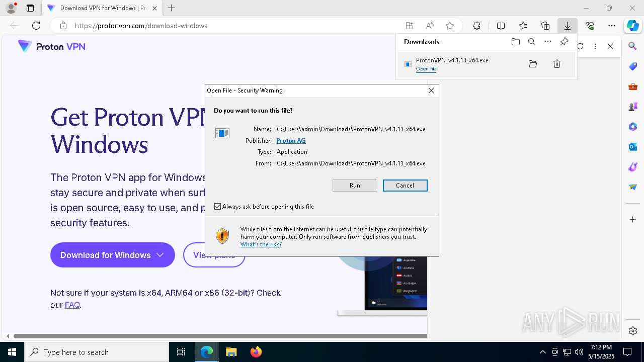The width and height of the screenshot is (644, 362).
Task: Click the site information lock icon
Action: coord(63,26)
